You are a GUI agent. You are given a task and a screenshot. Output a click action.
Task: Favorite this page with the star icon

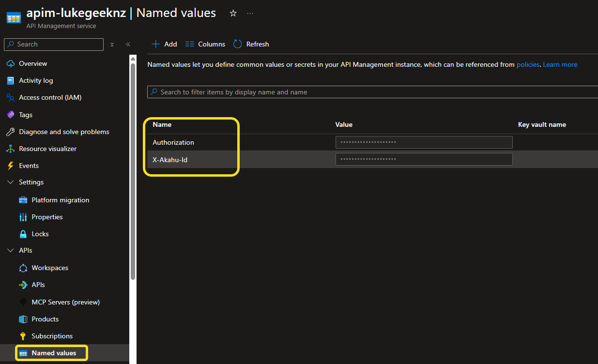(x=233, y=13)
